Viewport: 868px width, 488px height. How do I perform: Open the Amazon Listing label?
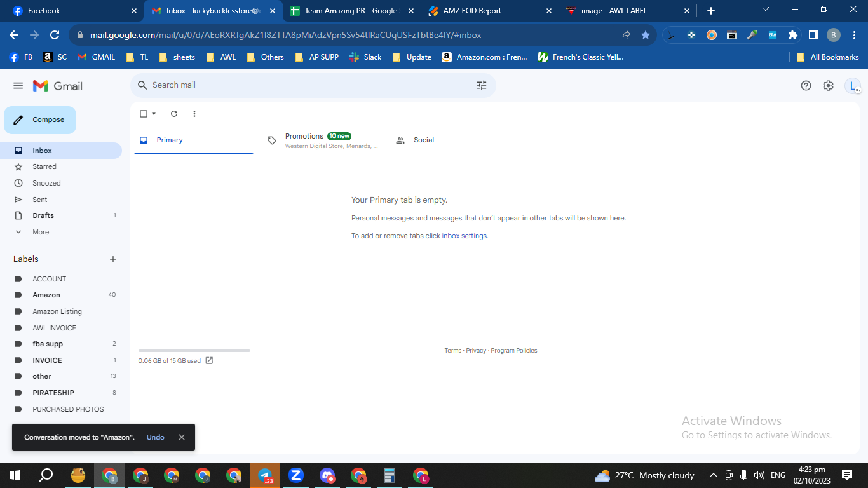61,311
